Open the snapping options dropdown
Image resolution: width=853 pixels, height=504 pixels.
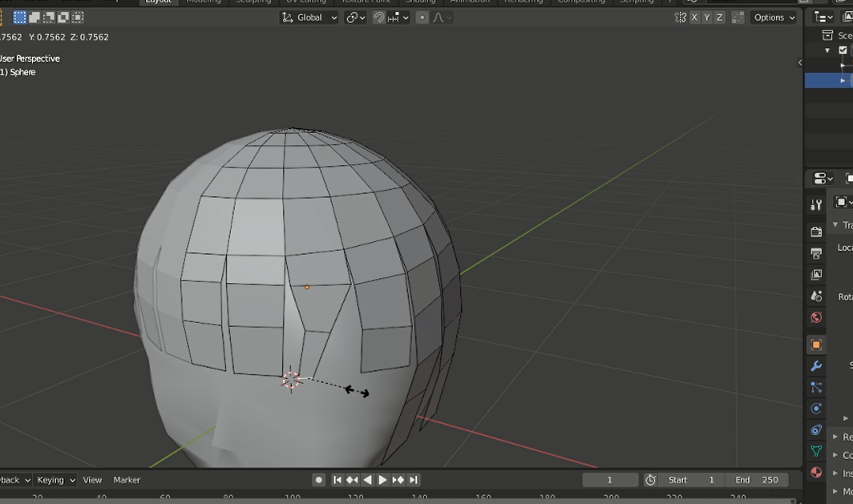coord(398,18)
